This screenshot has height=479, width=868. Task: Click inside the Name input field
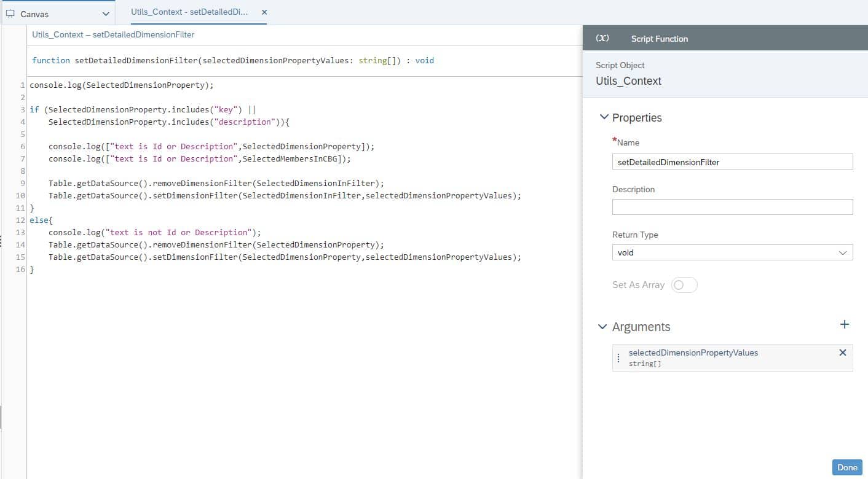coord(732,162)
